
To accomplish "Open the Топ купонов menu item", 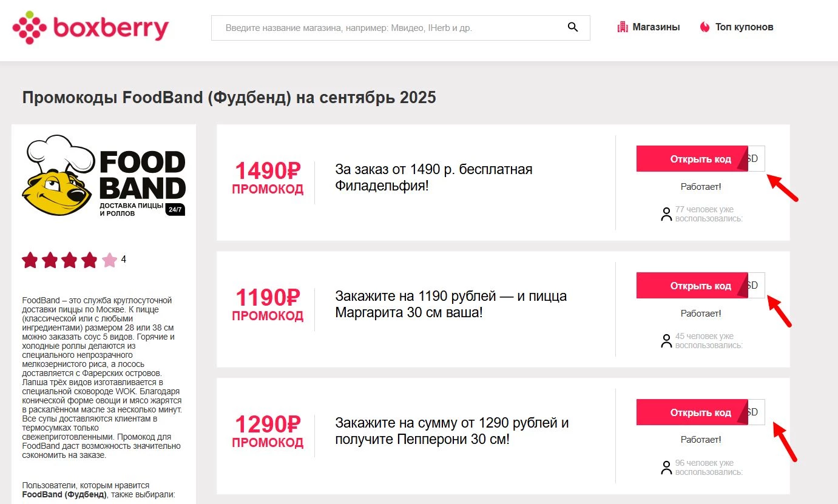I will tap(744, 27).
